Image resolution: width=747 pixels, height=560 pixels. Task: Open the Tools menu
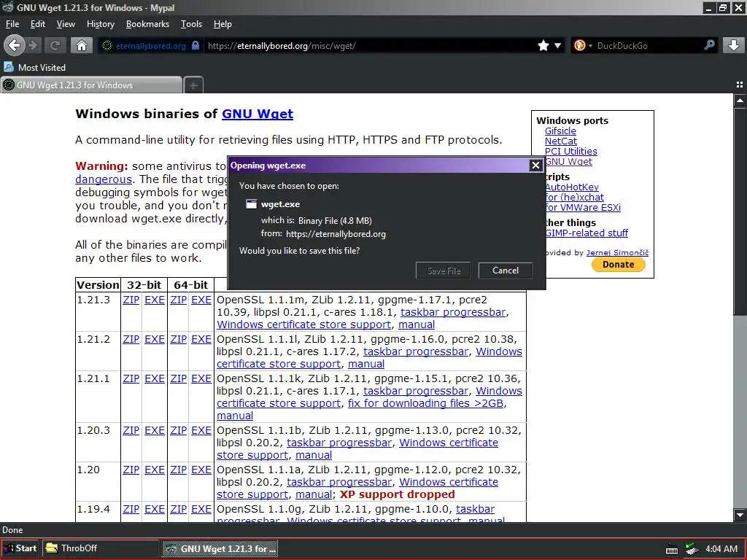191,24
